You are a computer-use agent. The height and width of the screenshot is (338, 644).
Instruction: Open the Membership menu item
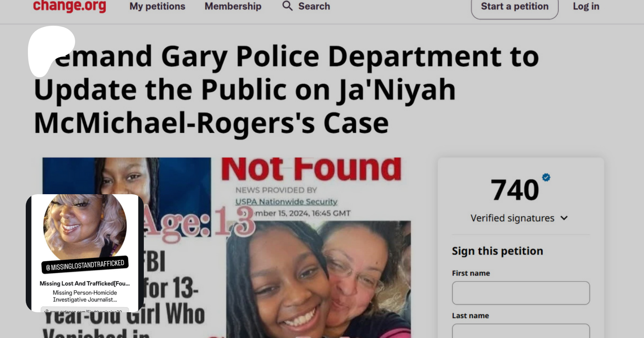point(233,6)
